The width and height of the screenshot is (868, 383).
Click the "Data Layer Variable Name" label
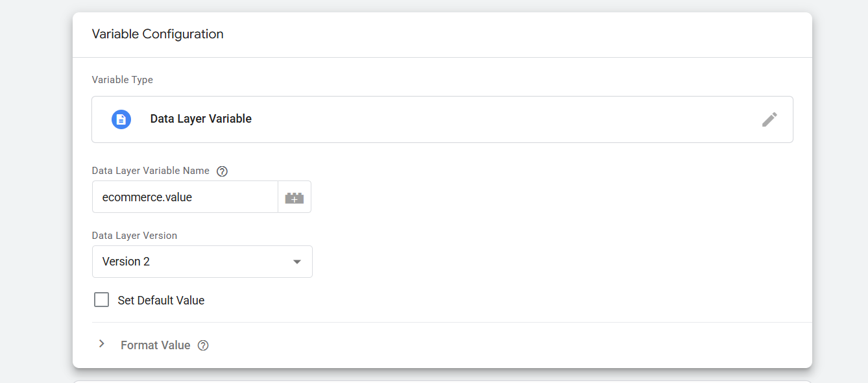pos(151,171)
